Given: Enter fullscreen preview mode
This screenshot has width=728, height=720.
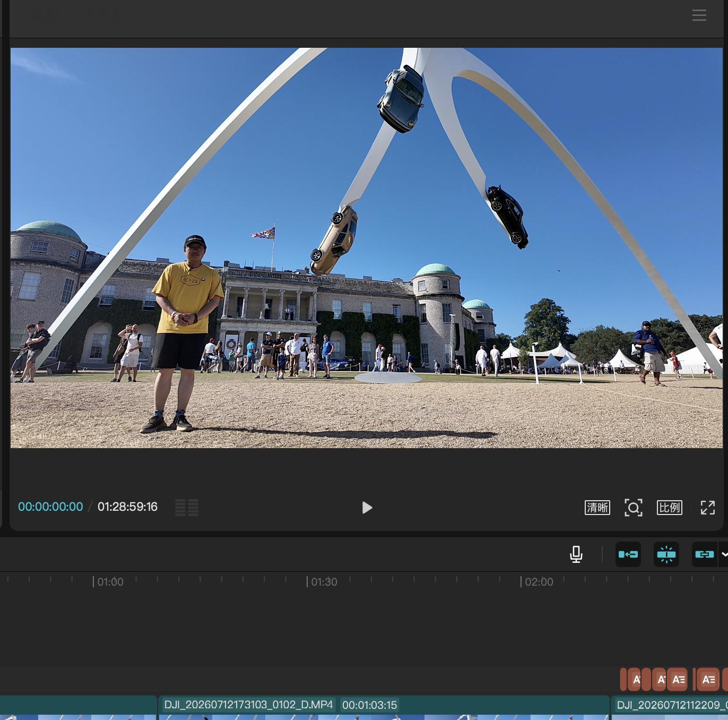Looking at the screenshot, I should (x=707, y=508).
